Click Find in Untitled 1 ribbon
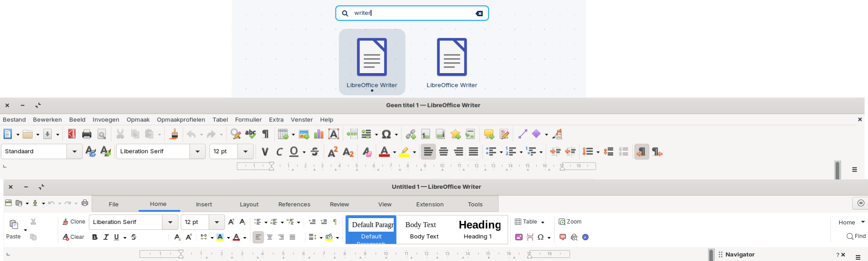This screenshot has height=261, width=868. pos(856,236)
